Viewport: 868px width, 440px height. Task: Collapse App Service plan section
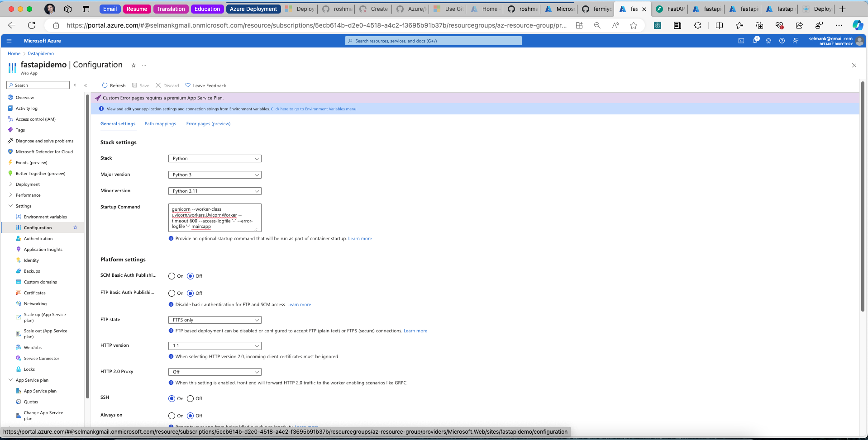tap(10, 380)
